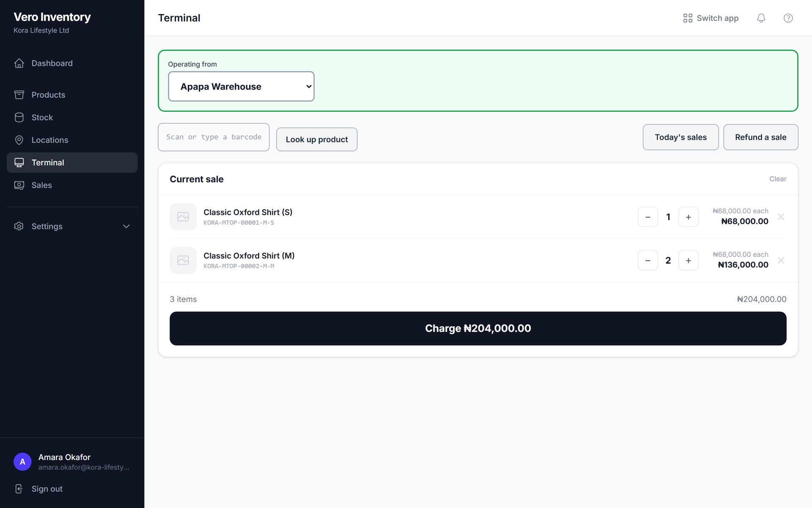812x508 pixels.
Task: Focus the barcode scan input field
Action: 214,137
